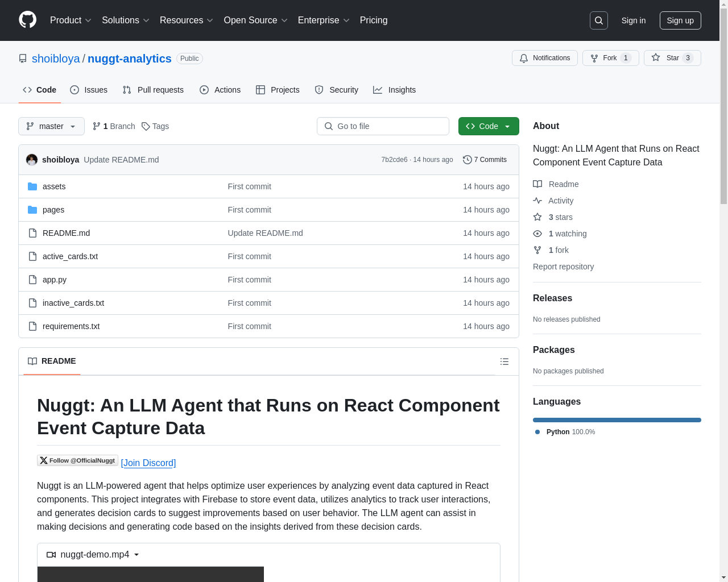Click the Python 100.0% language link
Image resolution: width=728 pixels, height=582 pixels.
(565, 432)
